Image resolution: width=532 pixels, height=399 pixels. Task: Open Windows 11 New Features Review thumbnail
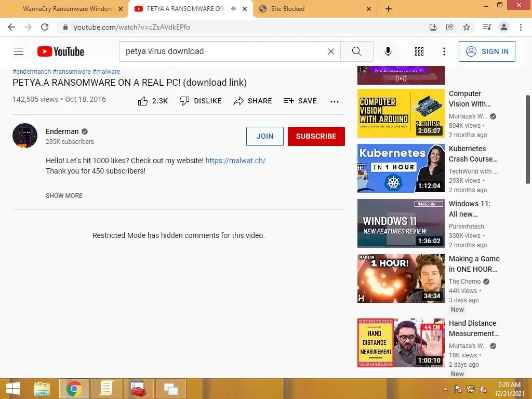click(401, 223)
